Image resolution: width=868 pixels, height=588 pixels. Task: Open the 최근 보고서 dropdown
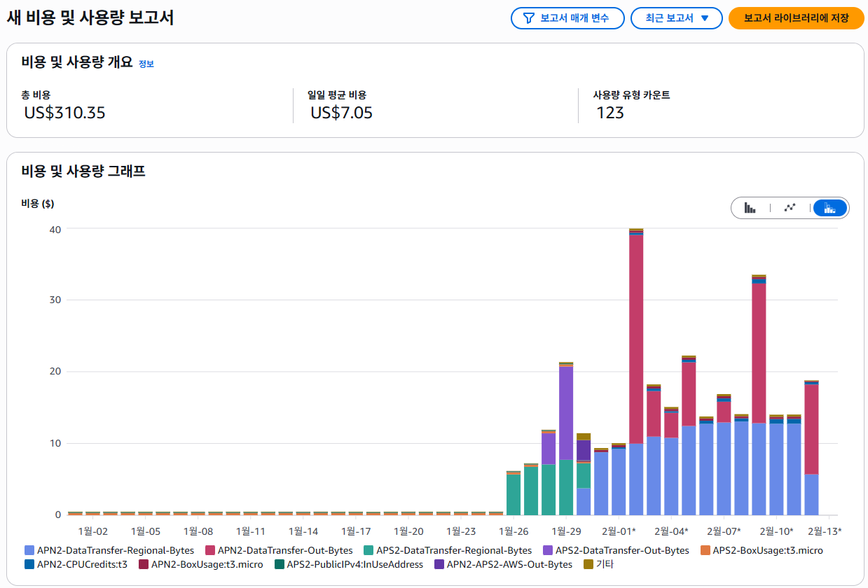tap(677, 18)
